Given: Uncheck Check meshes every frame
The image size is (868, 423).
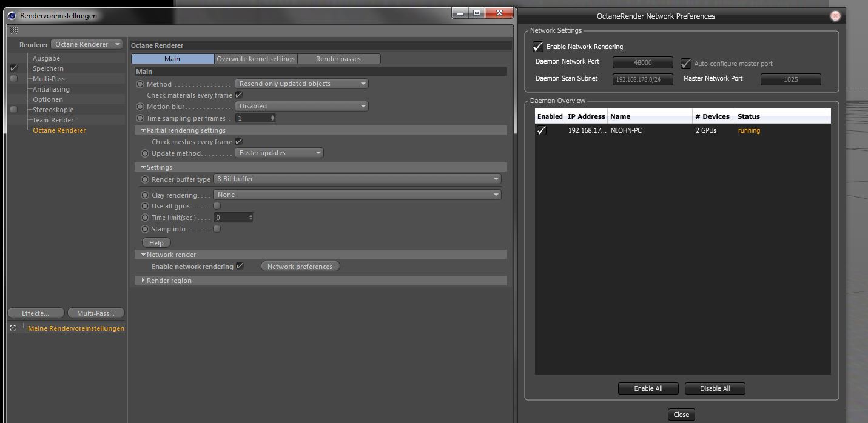Looking at the screenshot, I should point(238,142).
